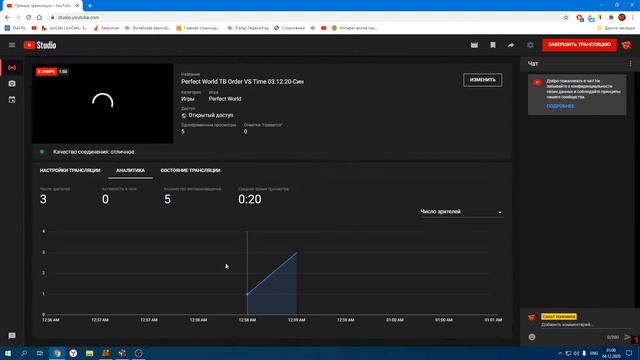This screenshot has width=640, height=360.
Task: Open the Главная страница bookmark
Action: coord(198,28)
